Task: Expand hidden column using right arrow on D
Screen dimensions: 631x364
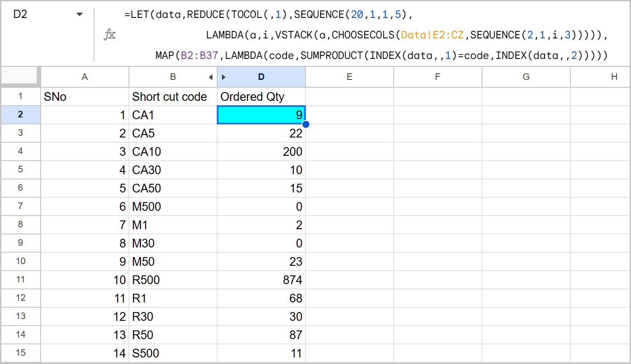Action: click(x=224, y=77)
